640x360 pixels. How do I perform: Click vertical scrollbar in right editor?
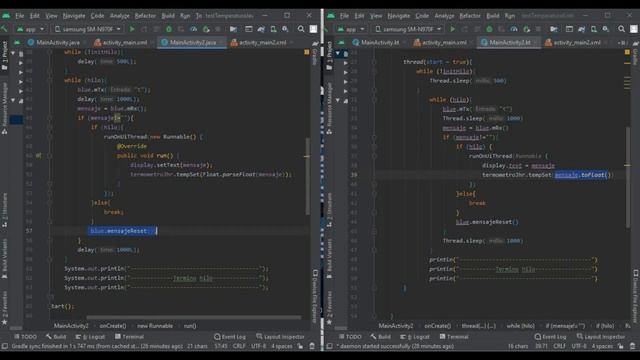click(x=628, y=178)
